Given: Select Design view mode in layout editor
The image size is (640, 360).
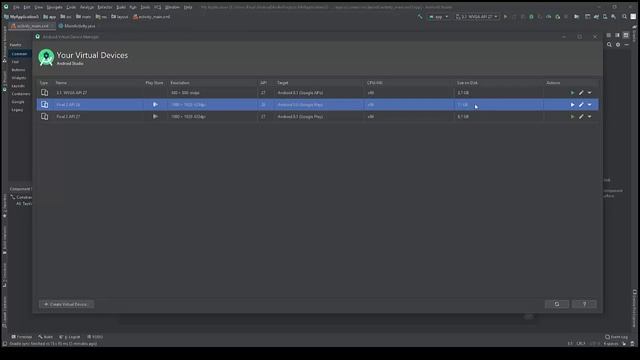Looking at the screenshot, I should tap(626, 36).
